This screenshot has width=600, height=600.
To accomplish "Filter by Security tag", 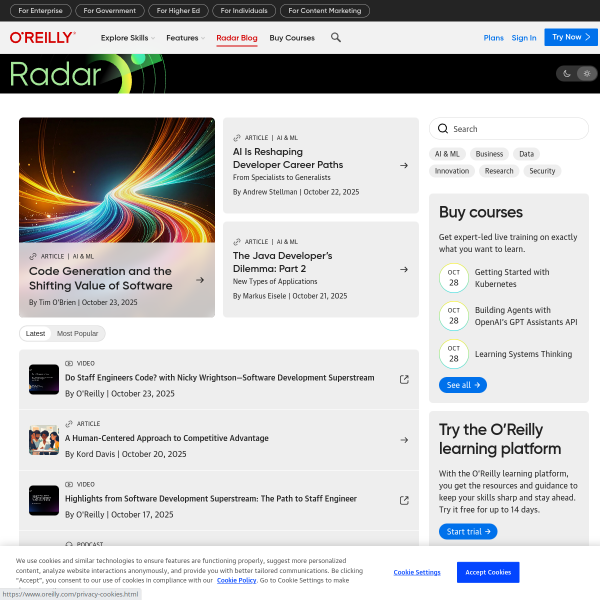I will (x=542, y=171).
